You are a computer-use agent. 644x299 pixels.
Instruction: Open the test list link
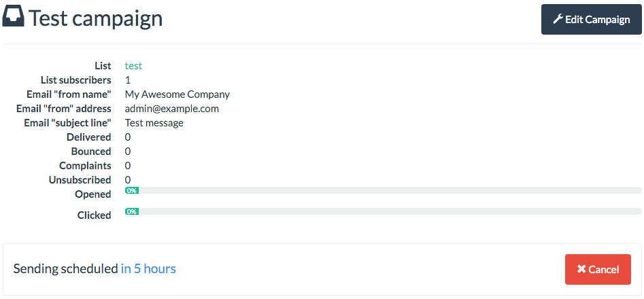[x=133, y=66]
